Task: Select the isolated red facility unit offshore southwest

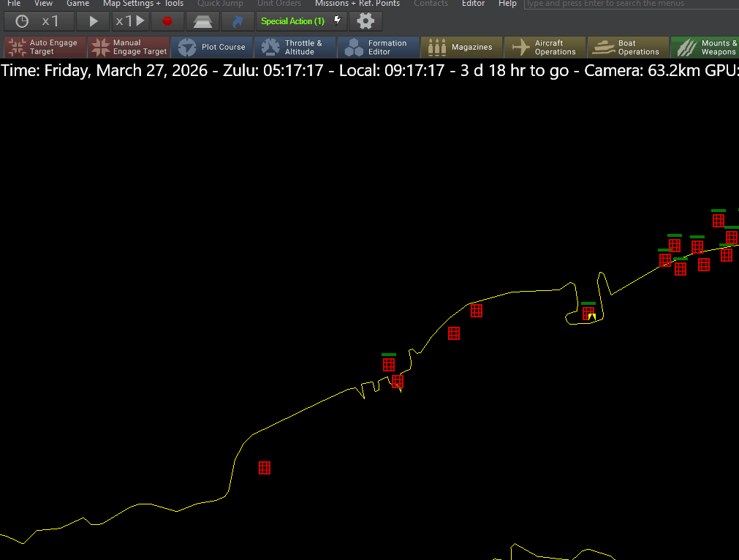Action: 265,468
